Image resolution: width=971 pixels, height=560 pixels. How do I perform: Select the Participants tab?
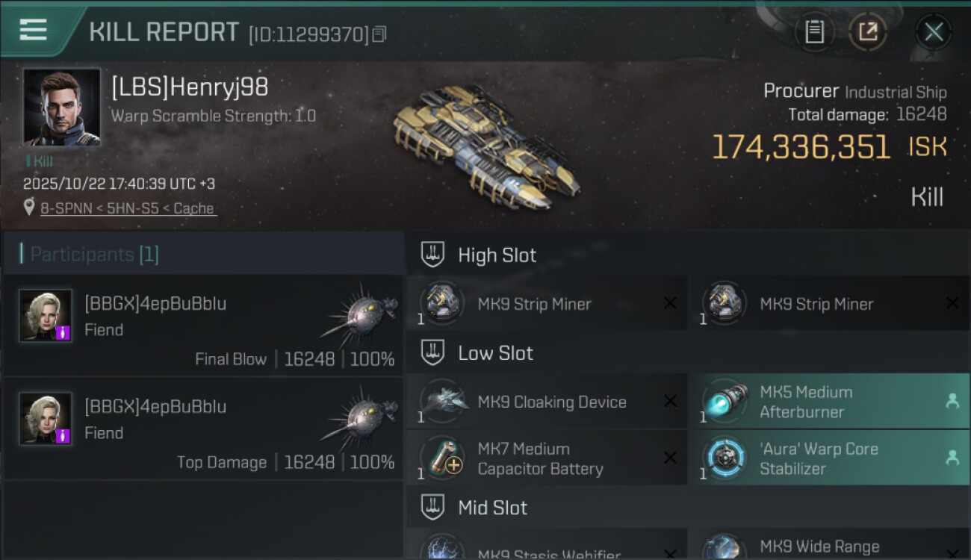(90, 255)
